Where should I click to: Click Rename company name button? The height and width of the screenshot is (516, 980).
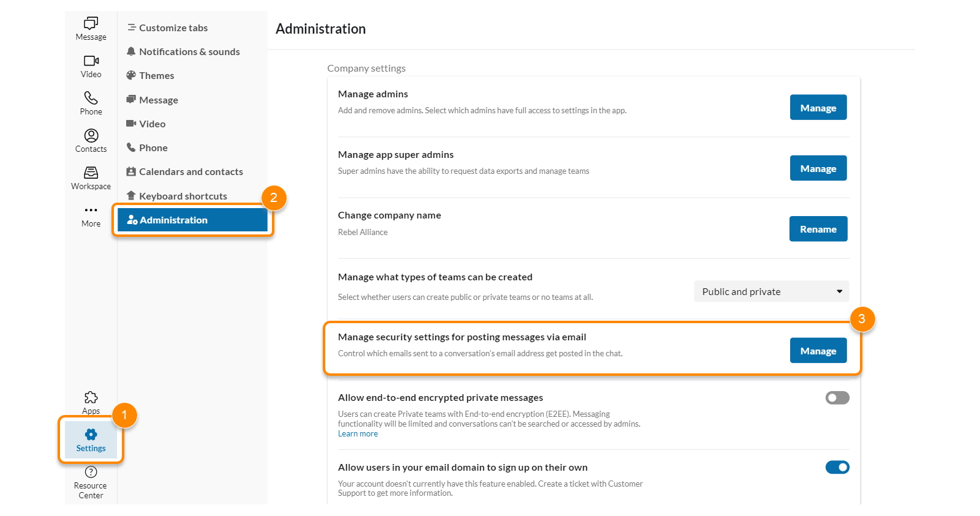pyautogui.click(x=818, y=229)
